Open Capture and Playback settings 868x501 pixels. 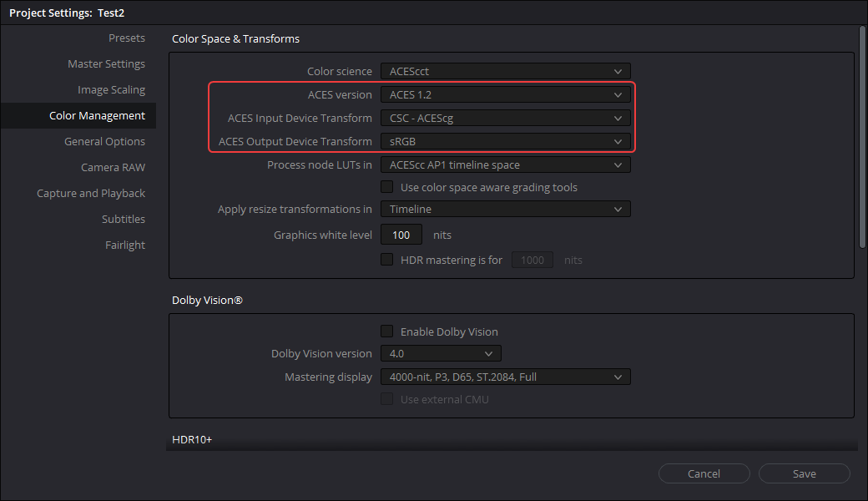pos(91,194)
